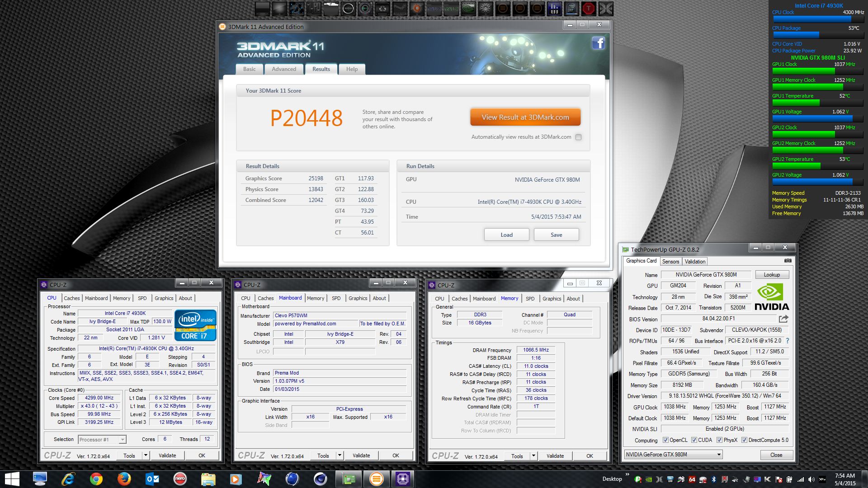Launch Firefox from the taskbar
Screen dimensions: 868x488
[124, 479]
